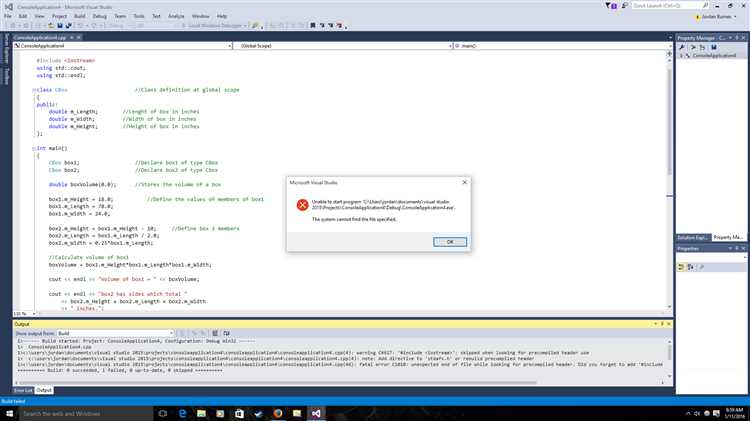This screenshot has height=421, width=750.
Task: Open the Help menu
Action: click(x=221, y=16)
